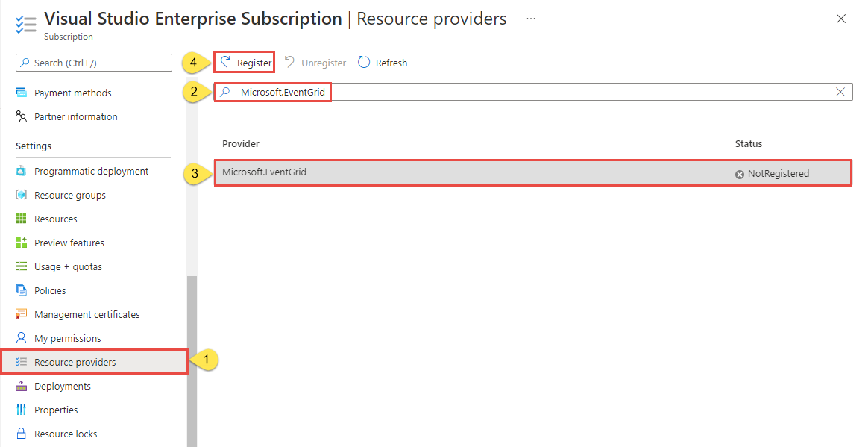
Task: Clear the provider filter with the X
Action: click(840, 91)
